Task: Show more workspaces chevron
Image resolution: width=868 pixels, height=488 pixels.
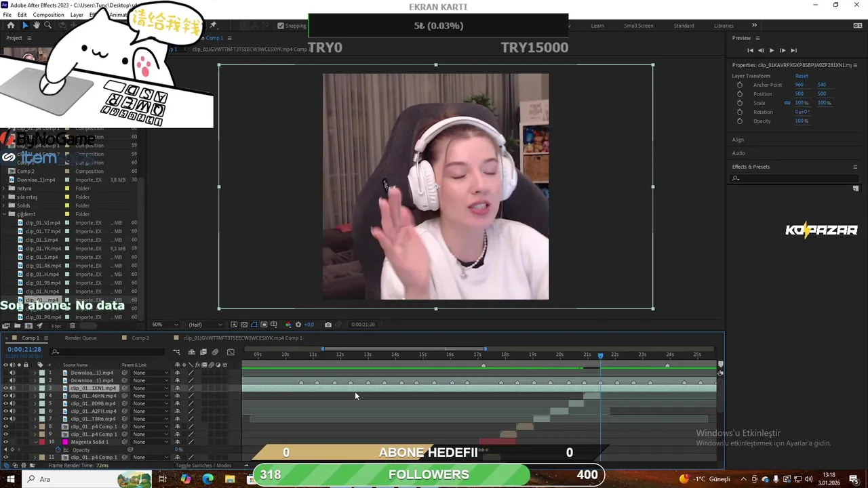Action: point(754,26)
